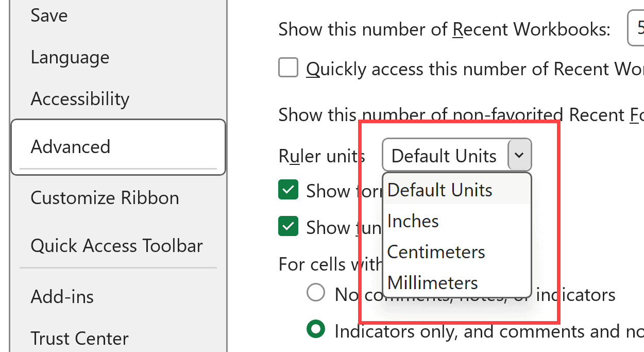Viewport: 644px width, 352px height.
Task: Select the Advanced options category
Action: pos(71,147)
